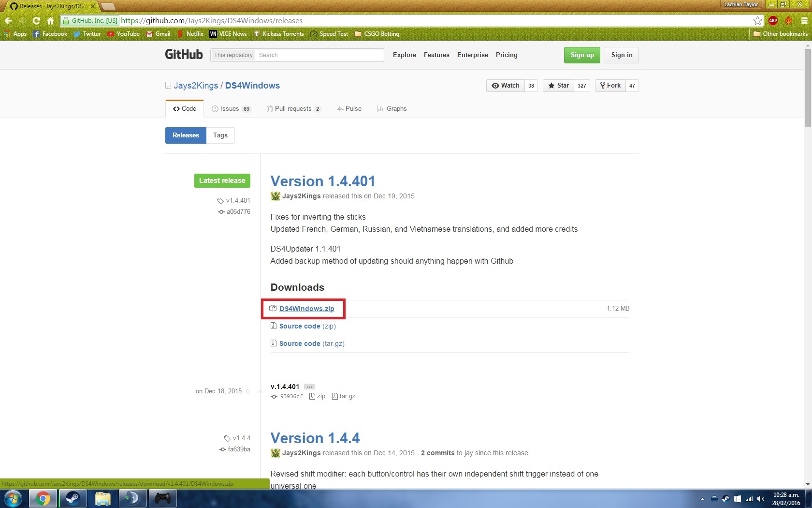This screenshot has width=812, height=508.
Task: Open commit 93936cf
Action: 287,396
